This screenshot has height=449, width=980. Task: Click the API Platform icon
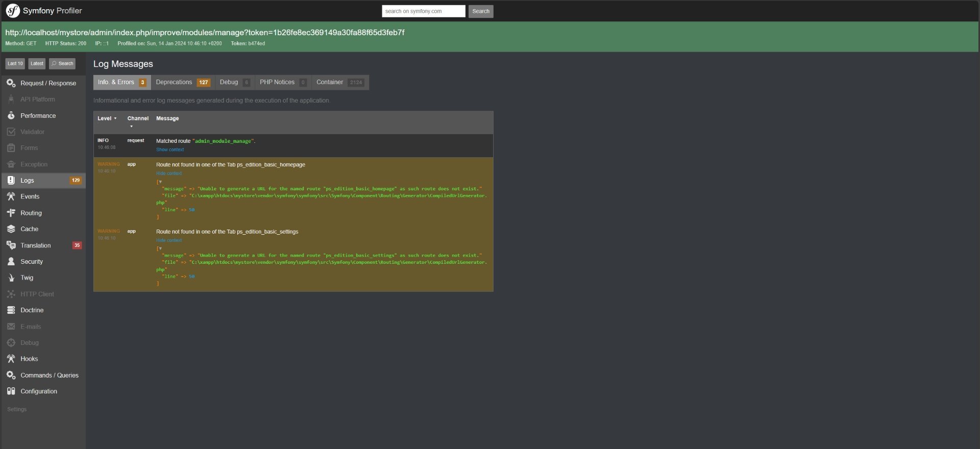(x=11, y=99)
